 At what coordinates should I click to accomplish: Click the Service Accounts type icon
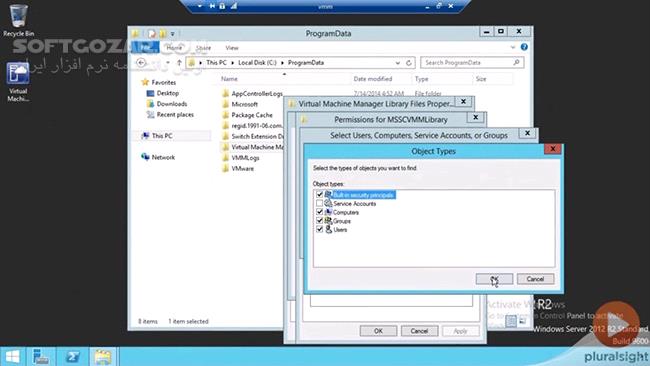point(328,203)
